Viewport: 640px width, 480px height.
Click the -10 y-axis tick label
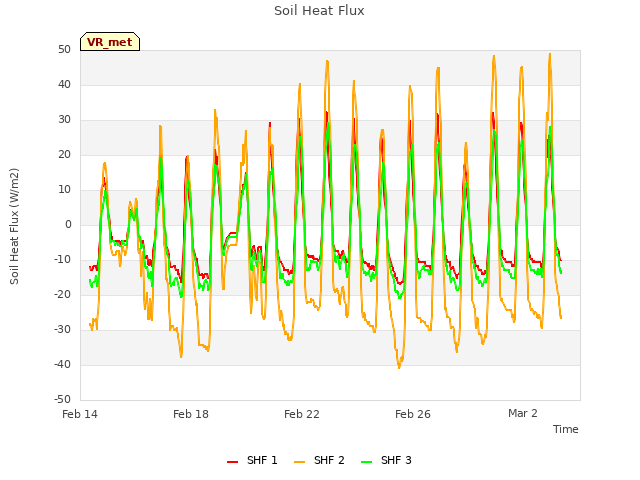pos(63,259)
